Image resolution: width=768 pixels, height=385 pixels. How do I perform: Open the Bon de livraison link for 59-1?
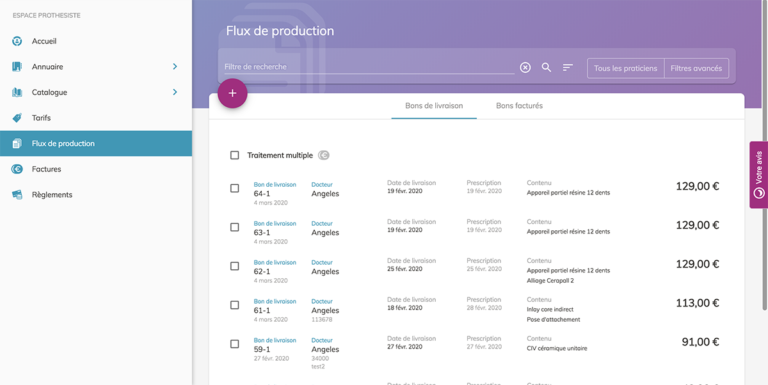pos(275,340)
